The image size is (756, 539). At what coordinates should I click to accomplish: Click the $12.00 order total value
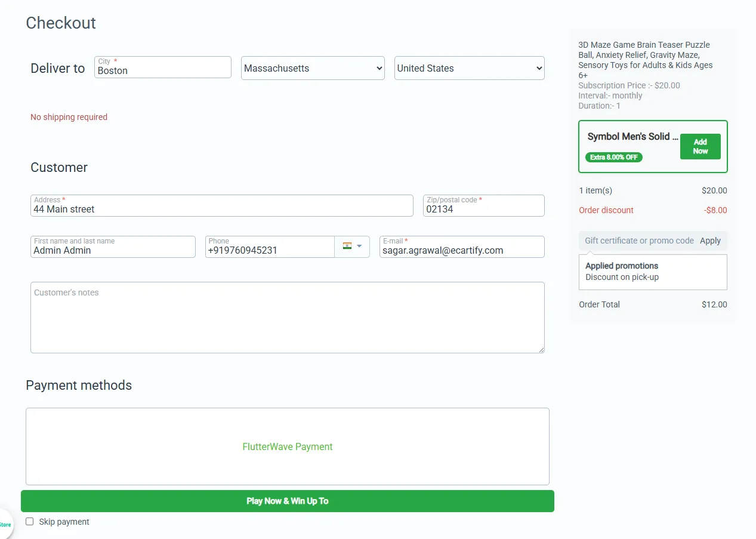pos(714,304)
